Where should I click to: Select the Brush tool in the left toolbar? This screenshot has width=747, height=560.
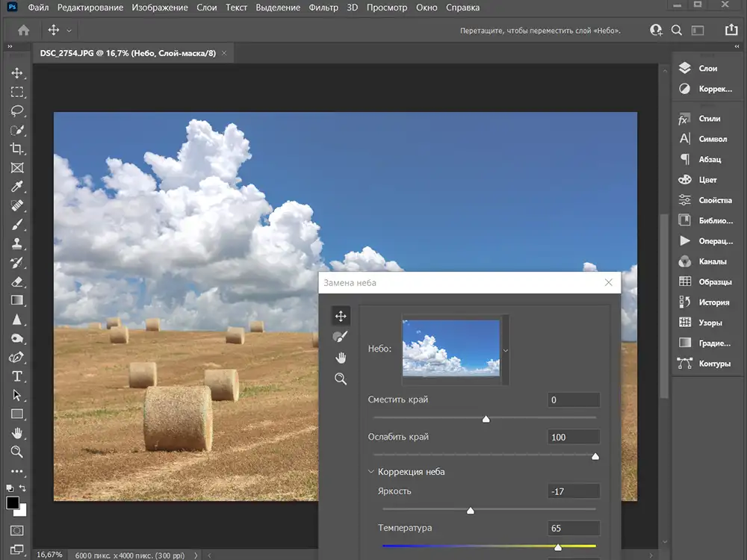click(17, 224)
